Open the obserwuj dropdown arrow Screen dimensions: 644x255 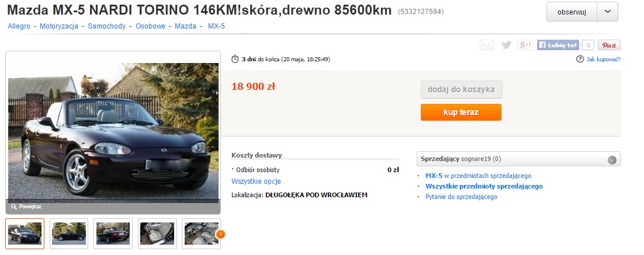(x=608, y=12)
